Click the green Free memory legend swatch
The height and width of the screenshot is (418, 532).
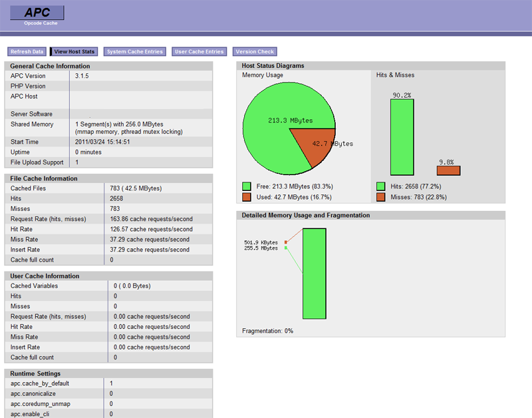point(247,186)
